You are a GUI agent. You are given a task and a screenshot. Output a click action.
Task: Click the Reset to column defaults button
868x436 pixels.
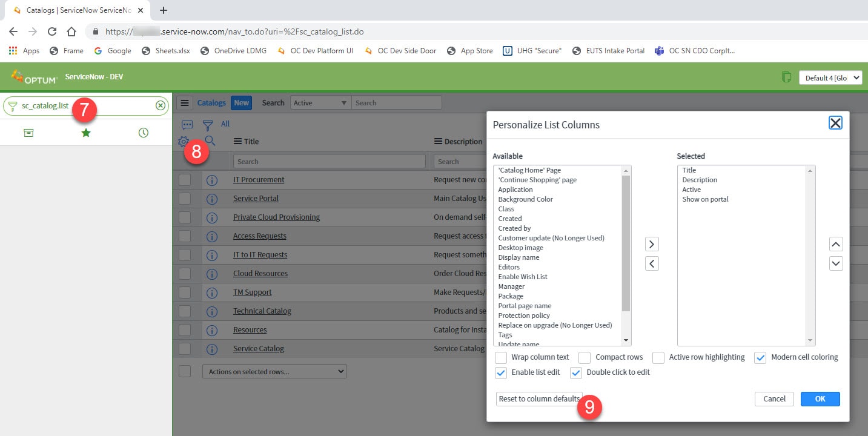pyautogui.click(x=538, y=398)
